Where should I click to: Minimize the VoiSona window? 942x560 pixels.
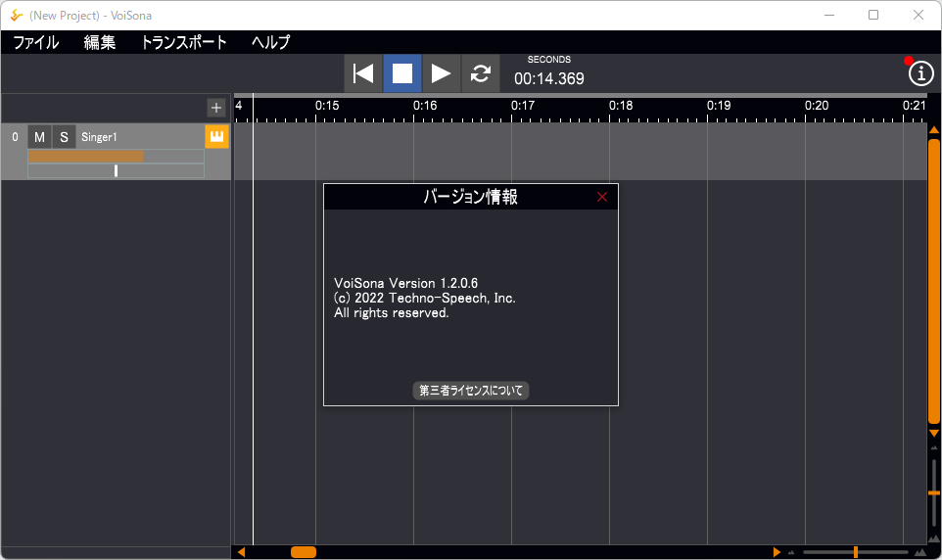(x=829, y=15)
